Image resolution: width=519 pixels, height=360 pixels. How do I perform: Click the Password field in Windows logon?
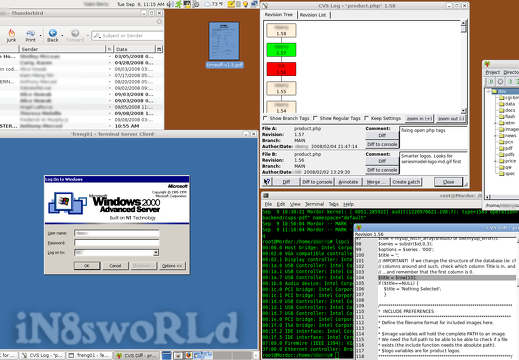(x=117, y=243)
